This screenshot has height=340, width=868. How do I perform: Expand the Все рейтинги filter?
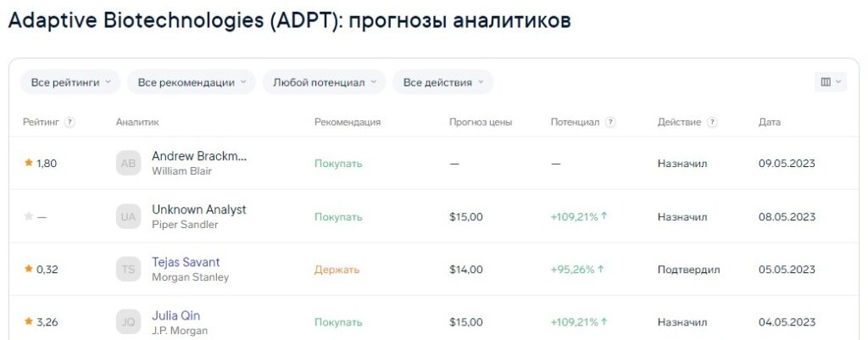[70, 82]
